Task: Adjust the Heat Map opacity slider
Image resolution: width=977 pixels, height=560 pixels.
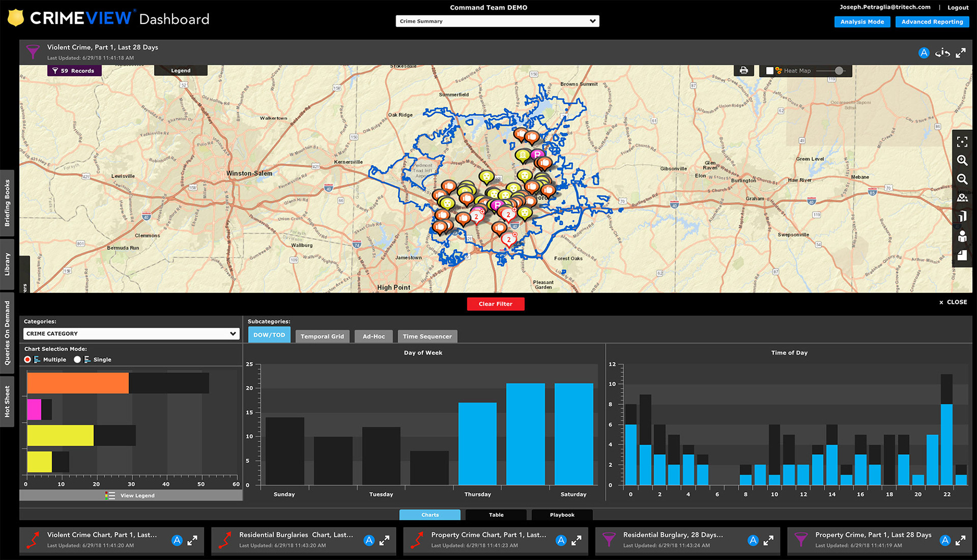Action: [839, 71]
